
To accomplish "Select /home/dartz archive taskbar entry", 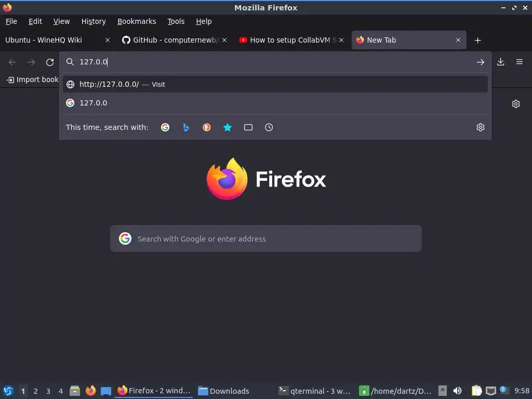I will pos(395,391).
